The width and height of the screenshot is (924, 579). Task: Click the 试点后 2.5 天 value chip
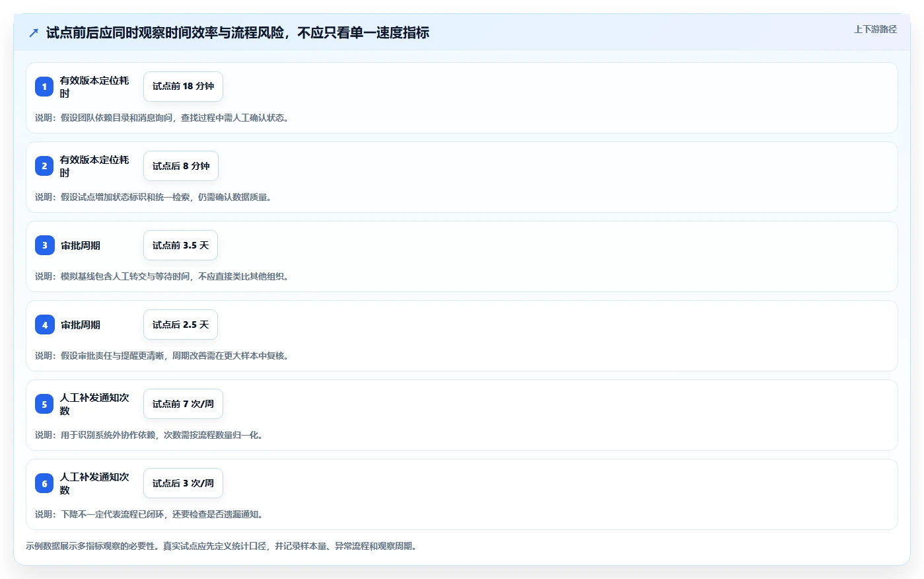tap(180, 325)
